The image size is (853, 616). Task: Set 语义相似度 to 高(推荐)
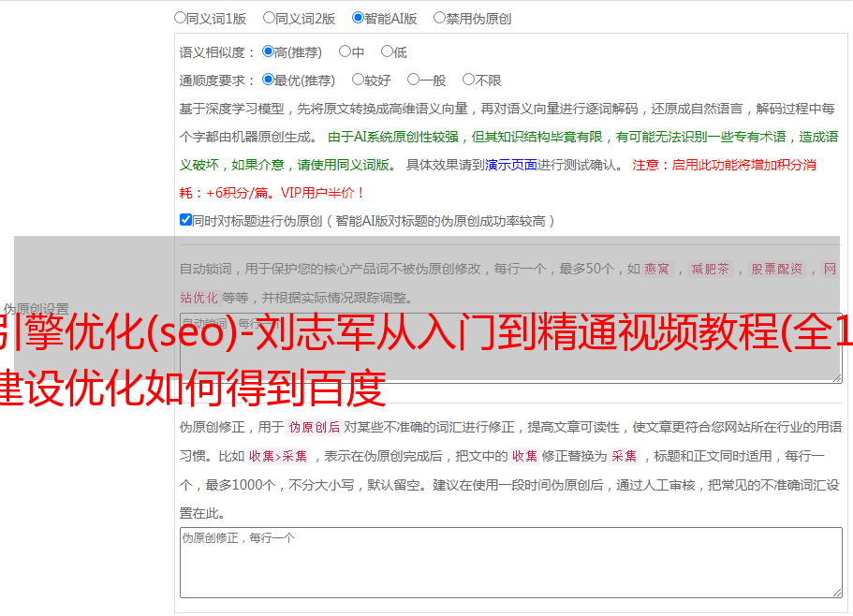coord(268,51)
